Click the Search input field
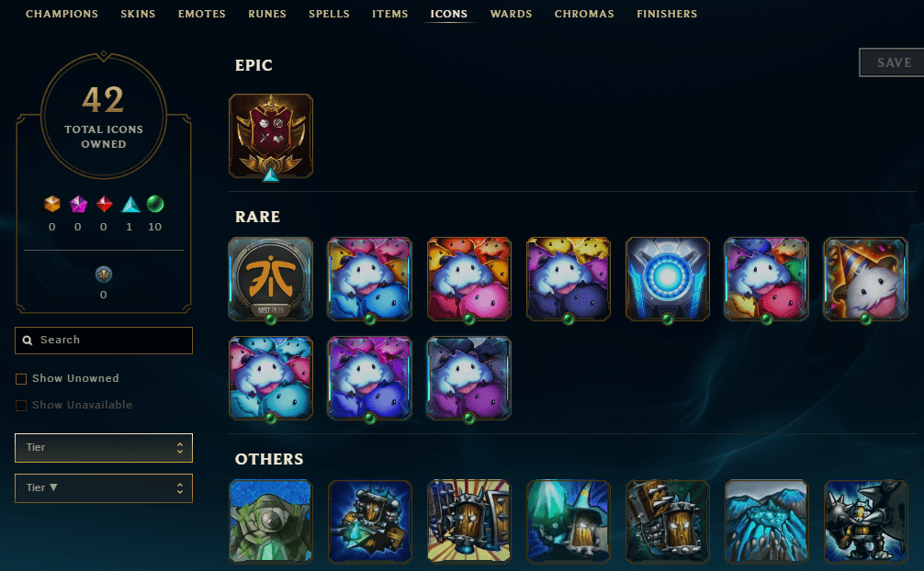 tap(104, 340)
